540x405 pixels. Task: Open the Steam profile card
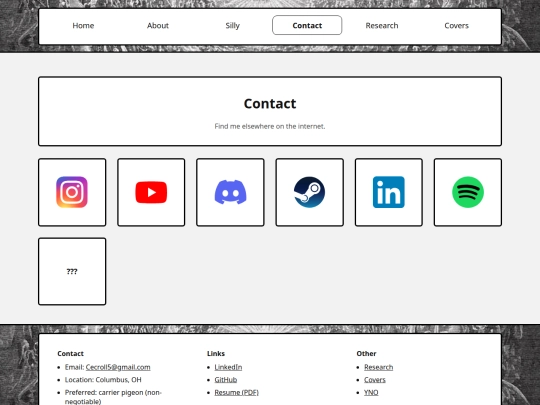tap(310, 192)
